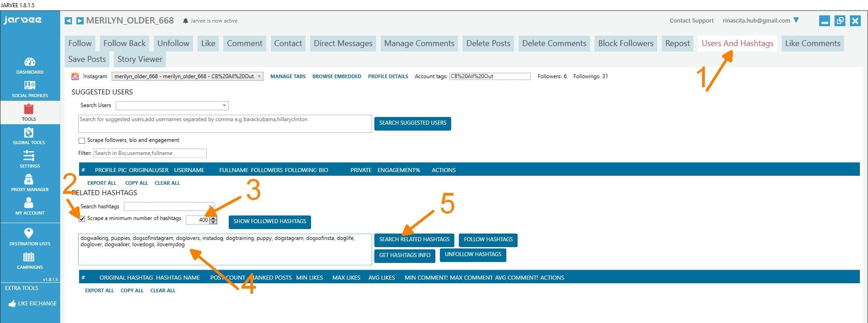Open Social Profiles in sidebar

coord(30,89)
